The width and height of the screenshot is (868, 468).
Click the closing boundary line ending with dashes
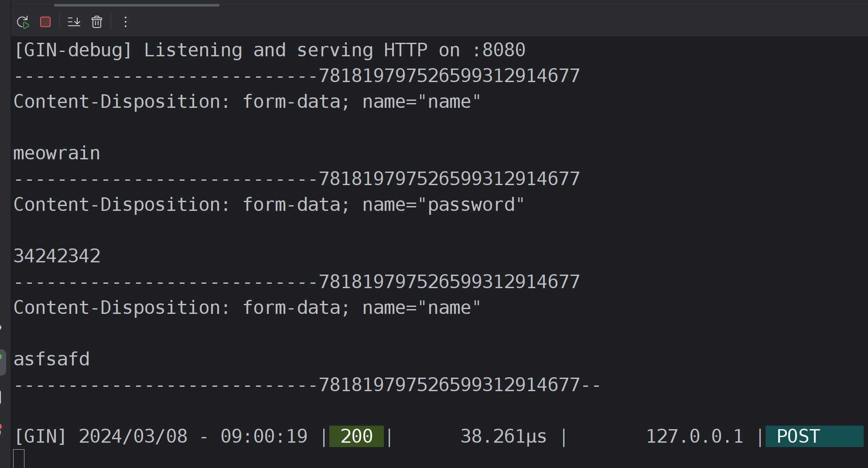307,385
